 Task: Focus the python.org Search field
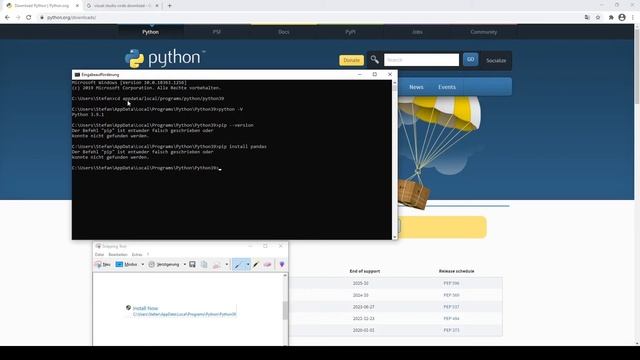(x=421, y=60)
